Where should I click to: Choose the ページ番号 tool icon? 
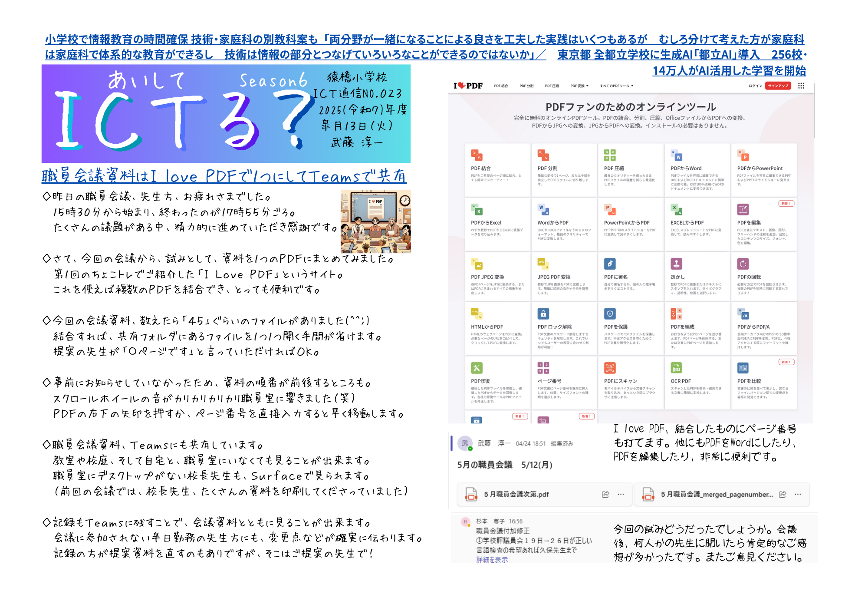pos(543,368)
